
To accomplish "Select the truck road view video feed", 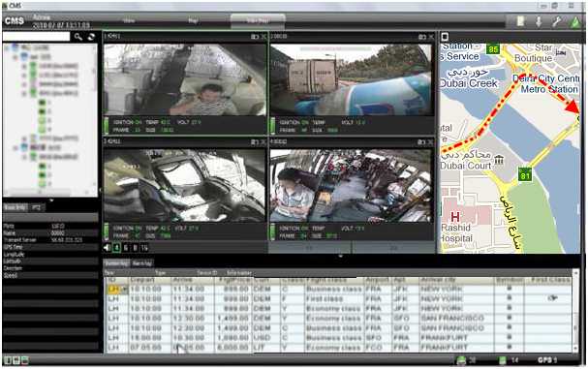I will [x=351, y=79].
